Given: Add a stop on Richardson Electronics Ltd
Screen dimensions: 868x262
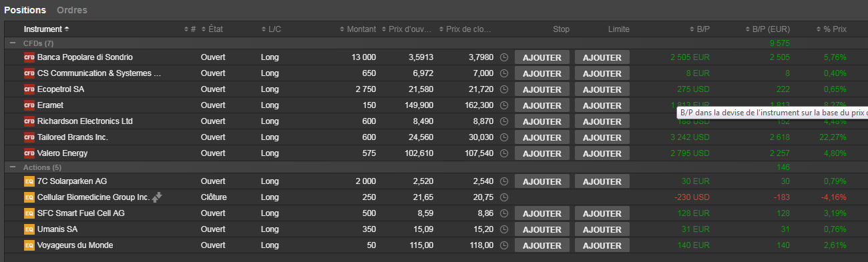Looking at the screenshot, I should pyautogui.click(x=542, y=121).
